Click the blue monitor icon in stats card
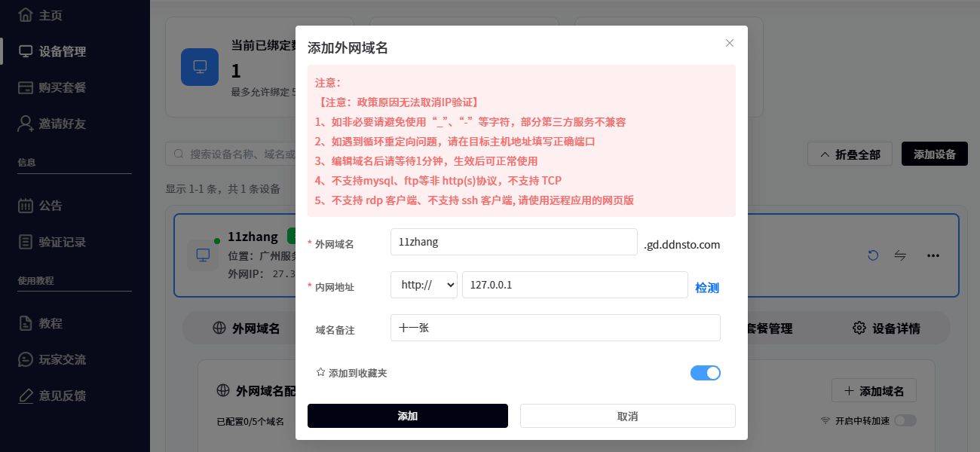 pos(200,66)
